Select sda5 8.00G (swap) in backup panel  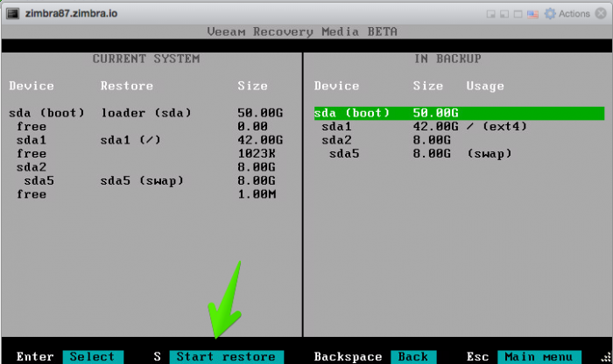pos(420,153)
